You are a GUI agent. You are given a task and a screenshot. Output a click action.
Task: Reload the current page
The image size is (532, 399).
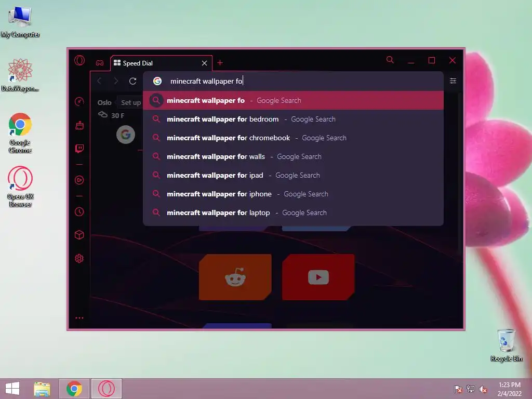click(132, 81)
